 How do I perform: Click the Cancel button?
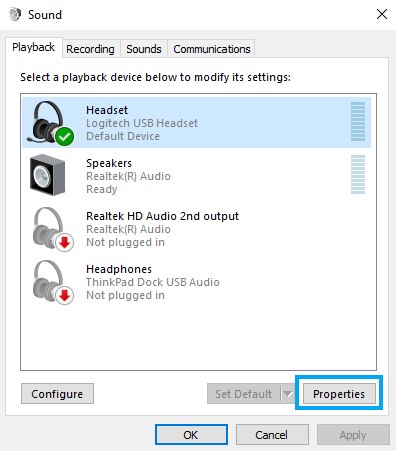coord(272,435)
